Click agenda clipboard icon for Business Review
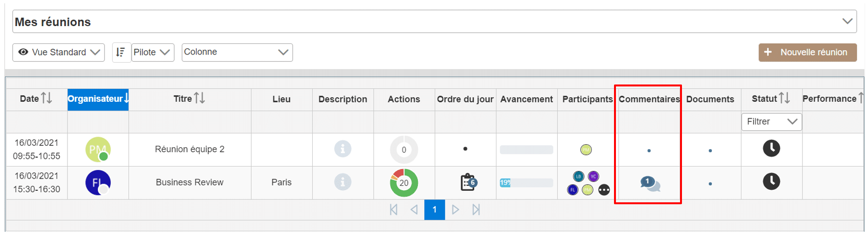Screen dimensions: 868x239 coord(468,183)
